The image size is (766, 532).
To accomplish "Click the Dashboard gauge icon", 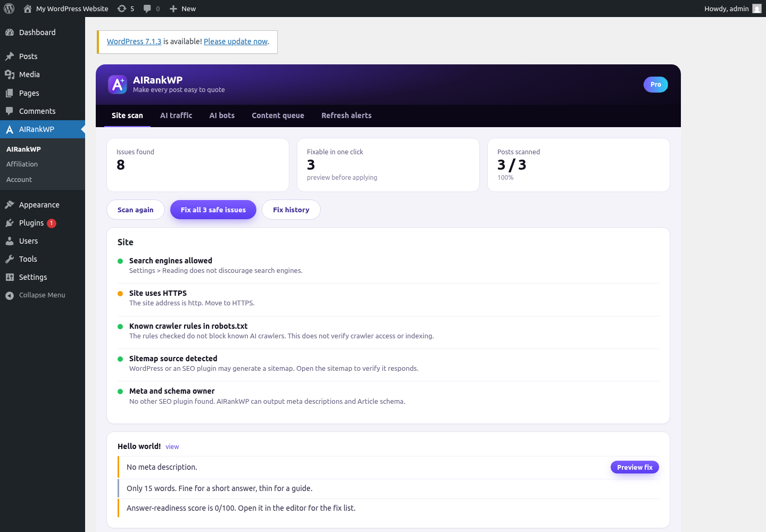I will coord(10,32).
